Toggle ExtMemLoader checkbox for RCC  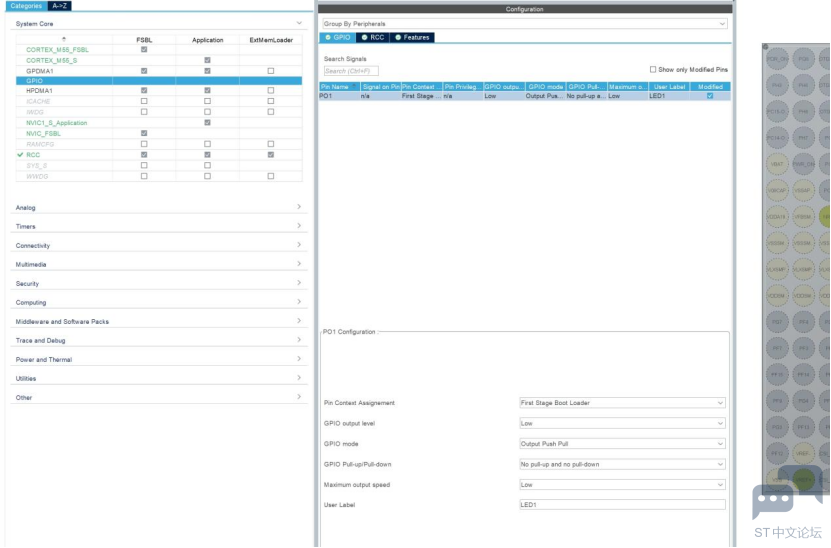[271, 155]
